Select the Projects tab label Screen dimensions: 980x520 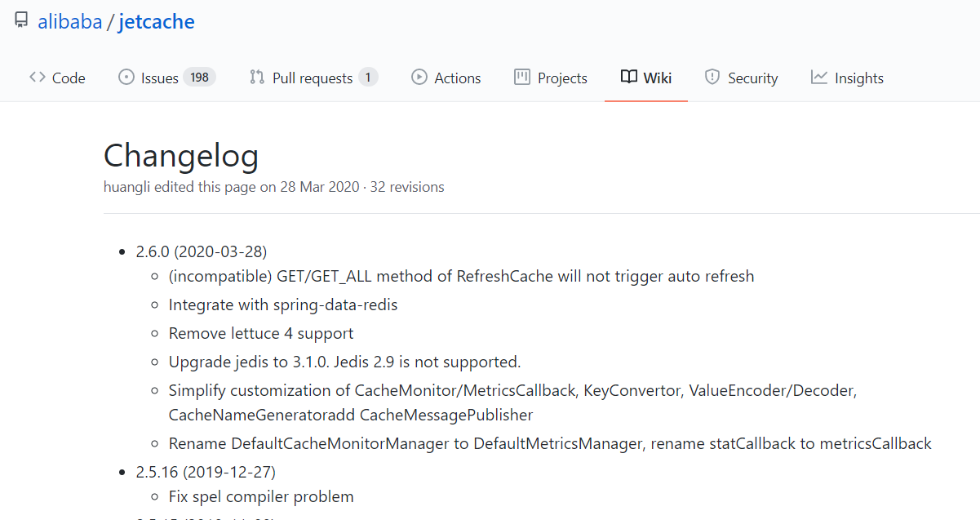coord(562,78)
